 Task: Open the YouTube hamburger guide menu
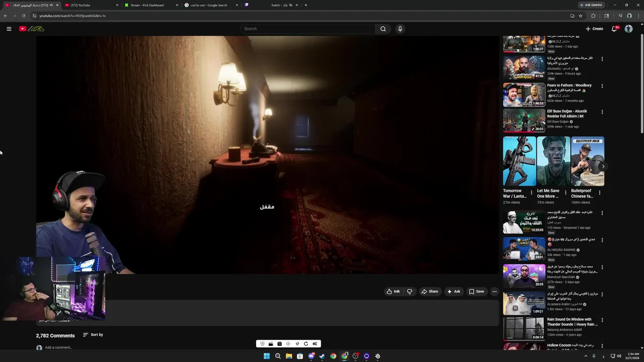tap(9, 29)
